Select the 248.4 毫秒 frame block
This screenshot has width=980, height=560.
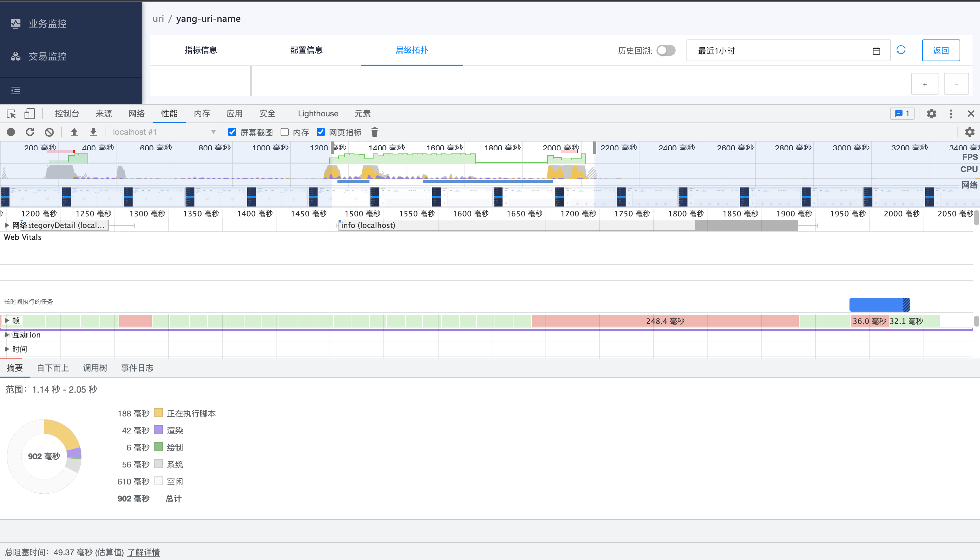coord(665,321)
